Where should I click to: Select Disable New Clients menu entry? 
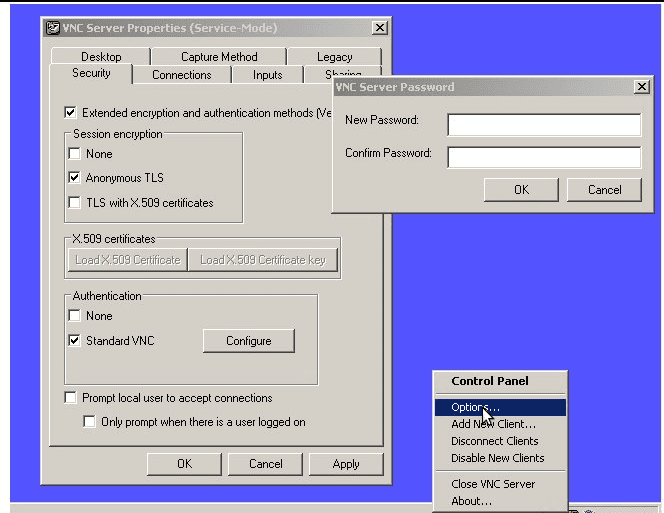tap(500, 458)
